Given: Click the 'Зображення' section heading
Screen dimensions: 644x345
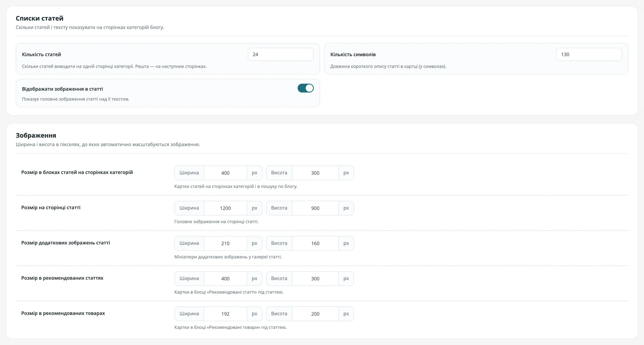Looking at the screenshot, I should 36,135.
